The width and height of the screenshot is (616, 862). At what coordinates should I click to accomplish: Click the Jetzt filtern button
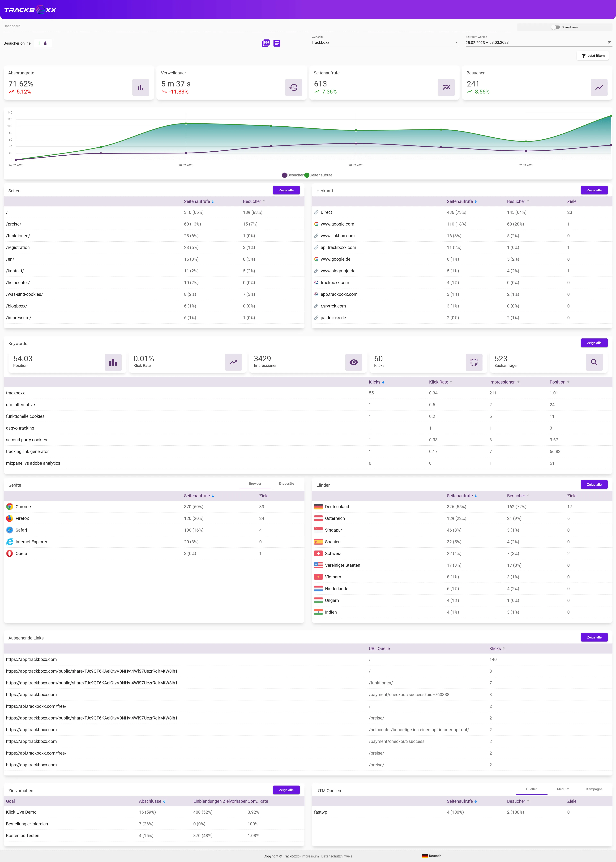[593, 56]
